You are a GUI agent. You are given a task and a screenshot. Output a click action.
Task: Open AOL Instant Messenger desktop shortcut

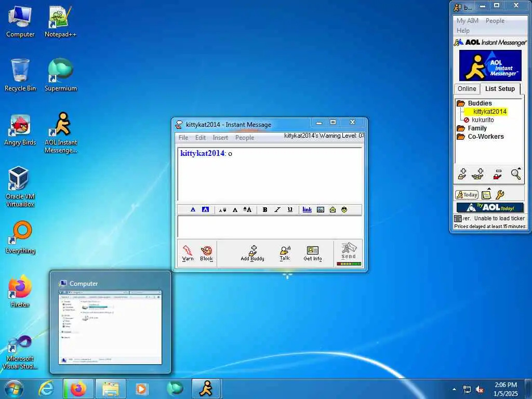point(60,133)
